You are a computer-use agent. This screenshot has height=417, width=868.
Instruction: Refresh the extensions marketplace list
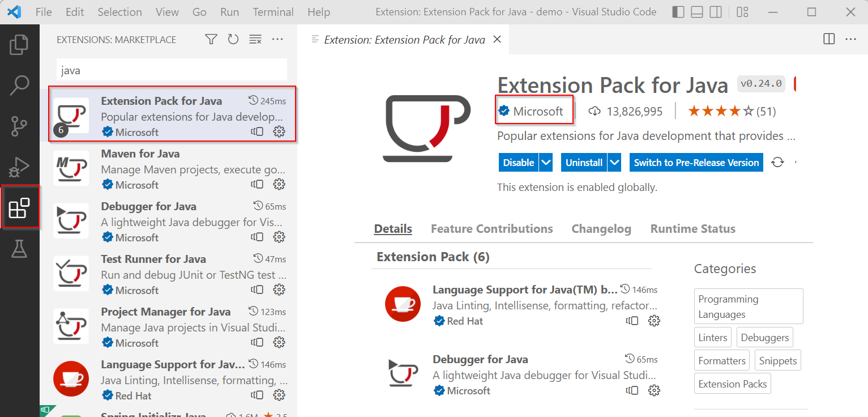tap(233, 39)
